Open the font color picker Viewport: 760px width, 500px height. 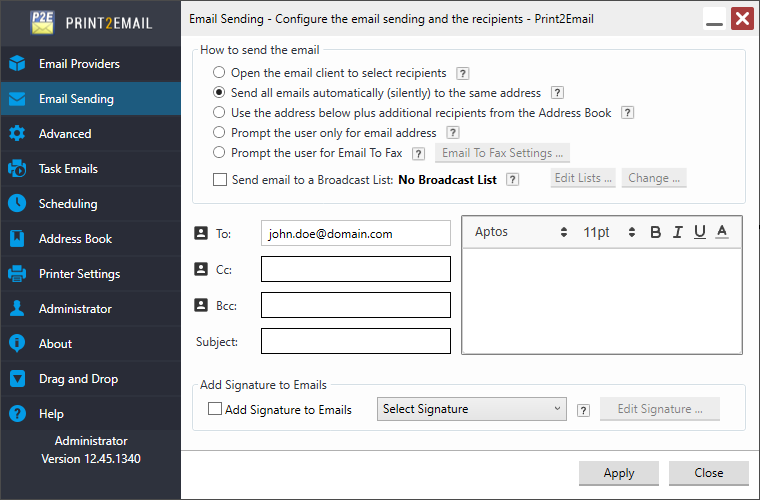tap(722, 232)
